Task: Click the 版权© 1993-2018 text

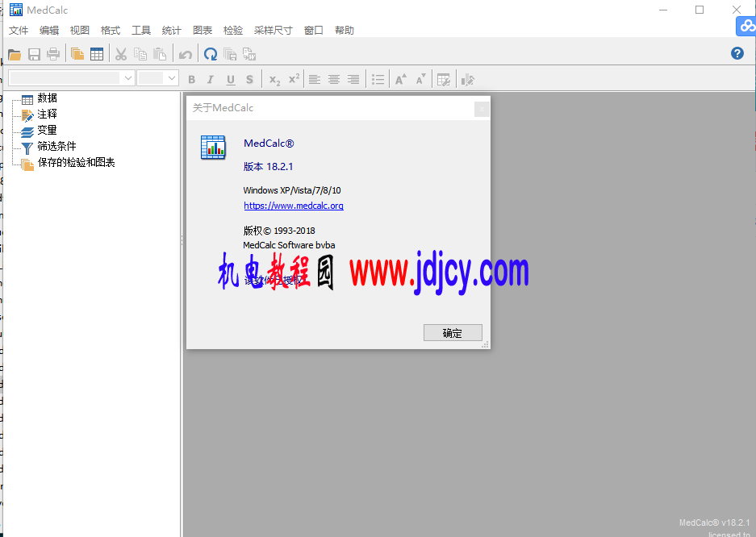Action: point(279,231)
